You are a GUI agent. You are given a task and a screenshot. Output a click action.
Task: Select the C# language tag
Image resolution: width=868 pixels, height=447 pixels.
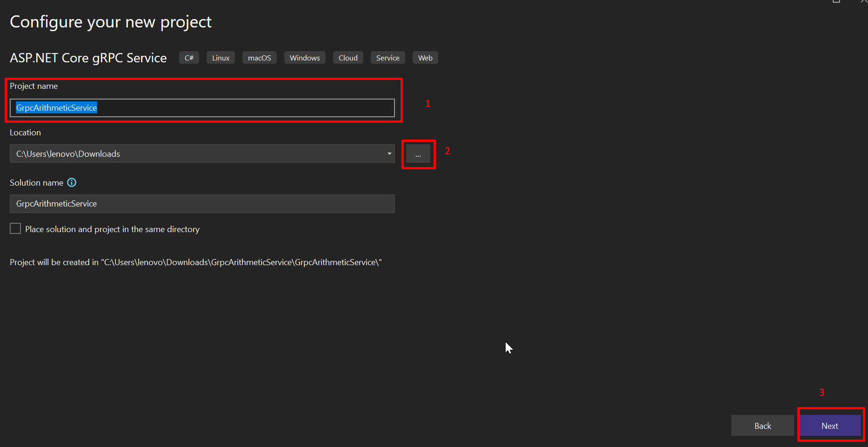189,57
